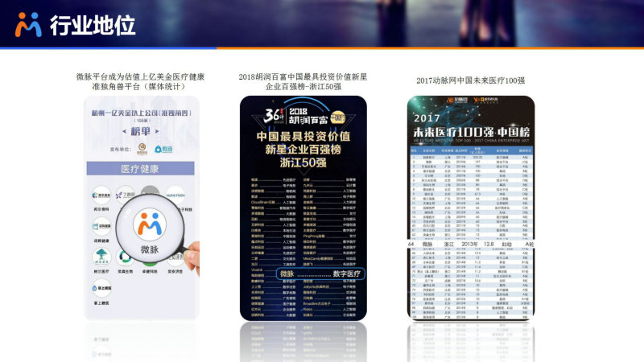Click the highlighted 微脉 数字医疗 entry

[x=320, y=274]
